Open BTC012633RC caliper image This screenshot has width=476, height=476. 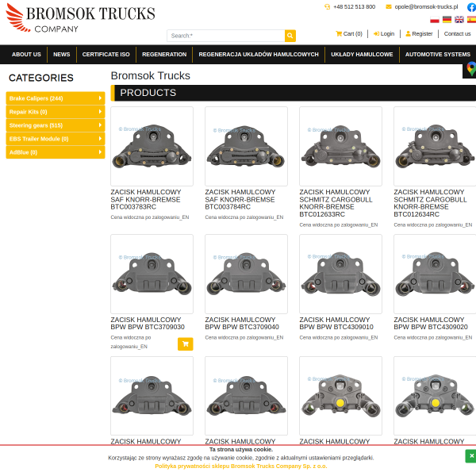pos(340,146)
